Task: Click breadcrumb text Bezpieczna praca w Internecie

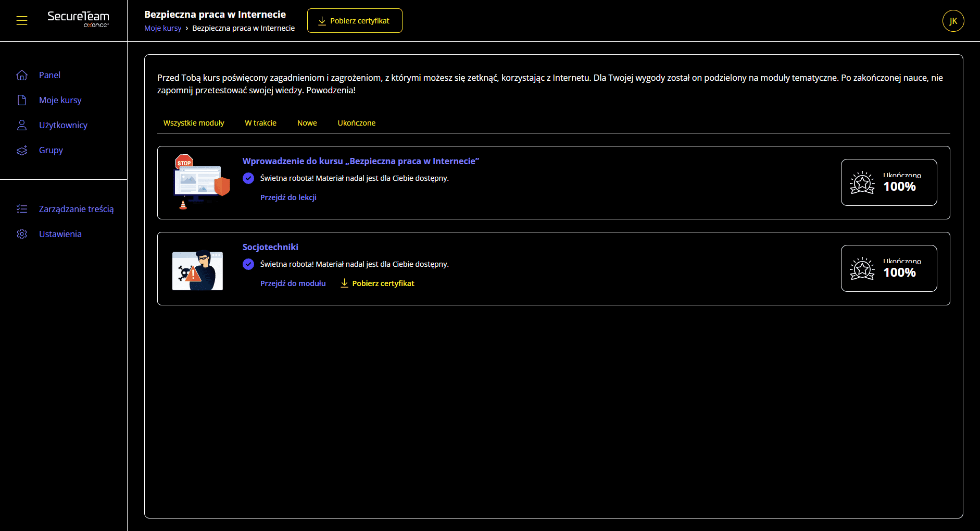Action: pos(243,28)
